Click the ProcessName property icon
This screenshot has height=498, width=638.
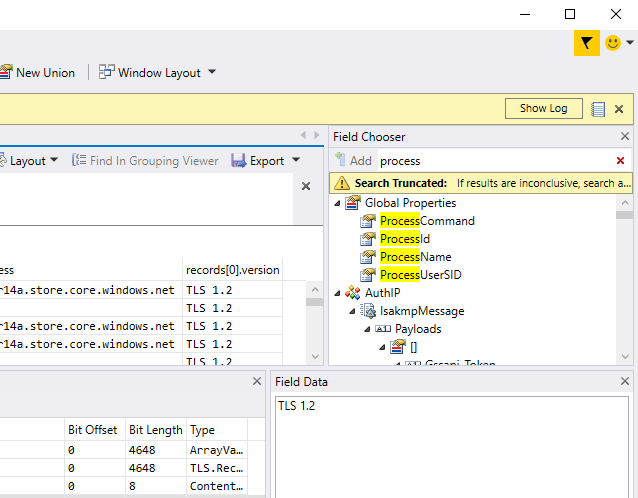point(368,257)
